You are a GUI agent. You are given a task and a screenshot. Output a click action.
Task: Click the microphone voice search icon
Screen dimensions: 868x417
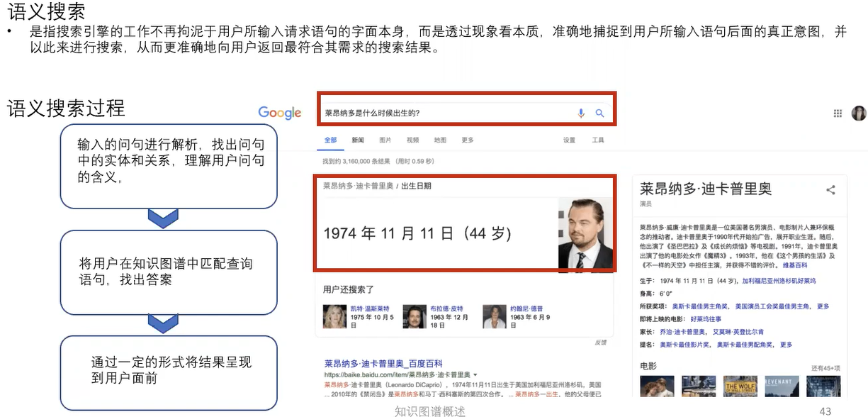tap(581, 113)
